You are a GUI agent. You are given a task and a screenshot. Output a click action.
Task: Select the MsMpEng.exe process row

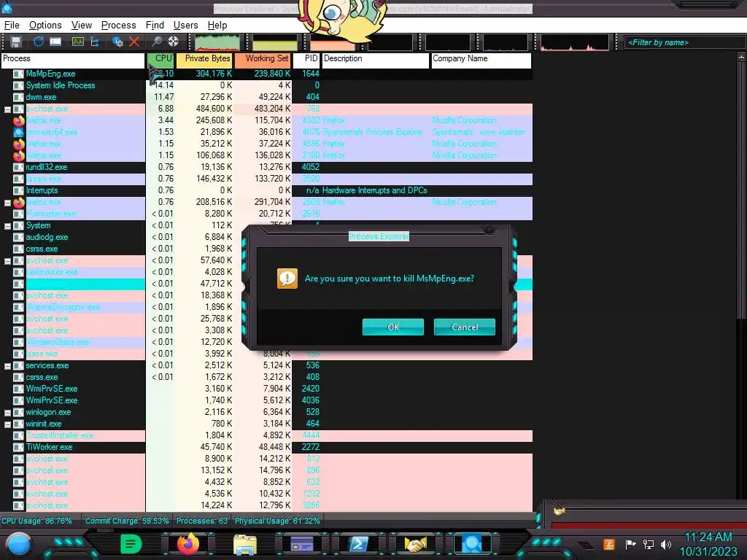[266, 74]
